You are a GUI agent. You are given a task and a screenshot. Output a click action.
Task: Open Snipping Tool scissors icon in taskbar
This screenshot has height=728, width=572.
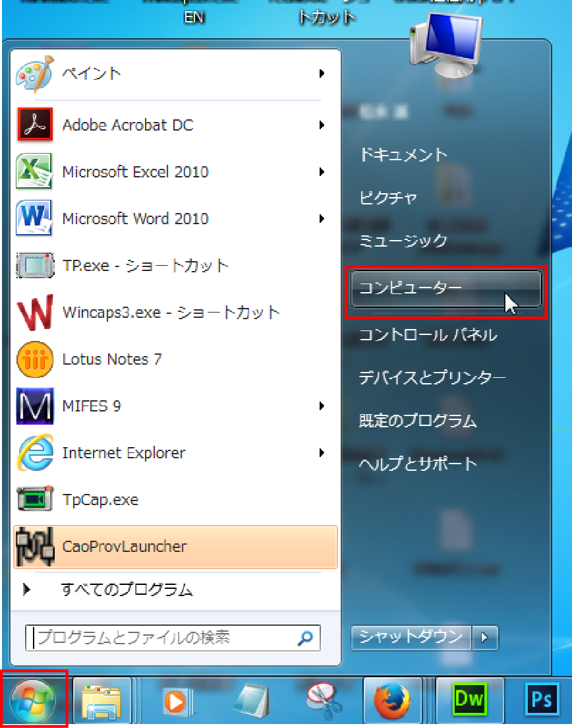click(324, 700)
